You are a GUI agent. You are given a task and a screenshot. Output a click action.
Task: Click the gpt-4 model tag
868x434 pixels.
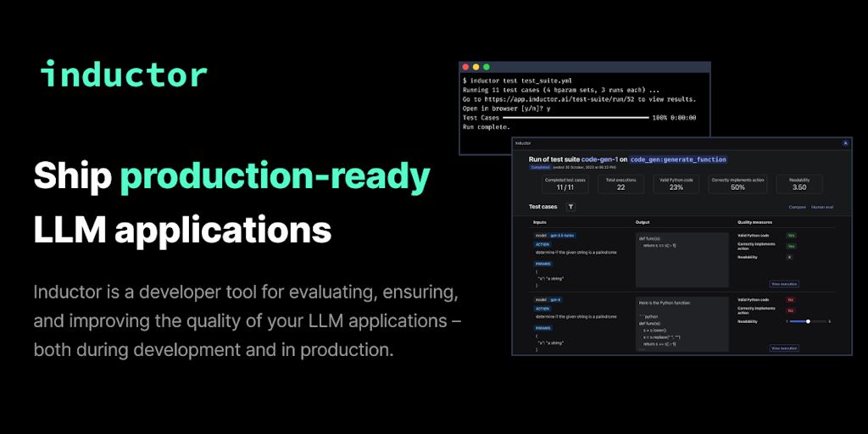(x=554, y=299)
